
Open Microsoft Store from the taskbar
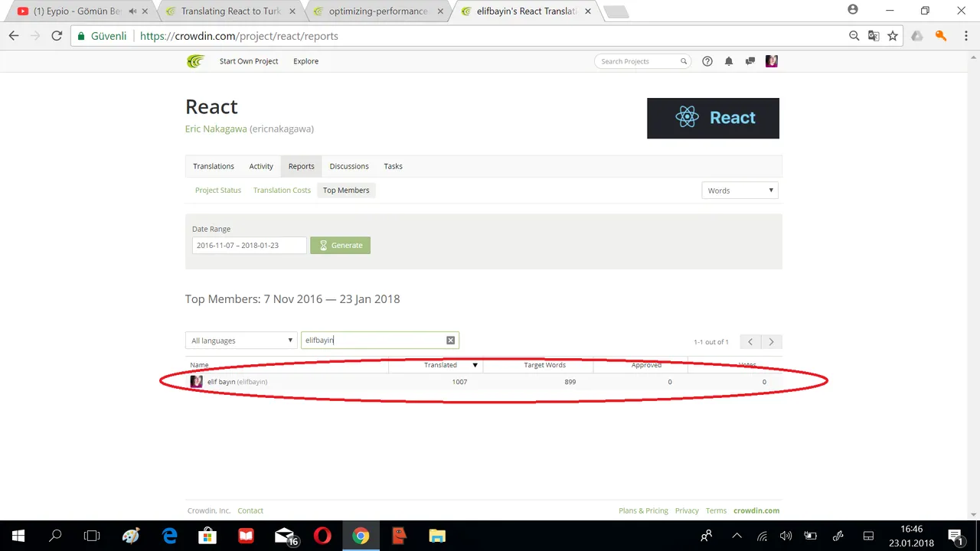coord(207,536)
